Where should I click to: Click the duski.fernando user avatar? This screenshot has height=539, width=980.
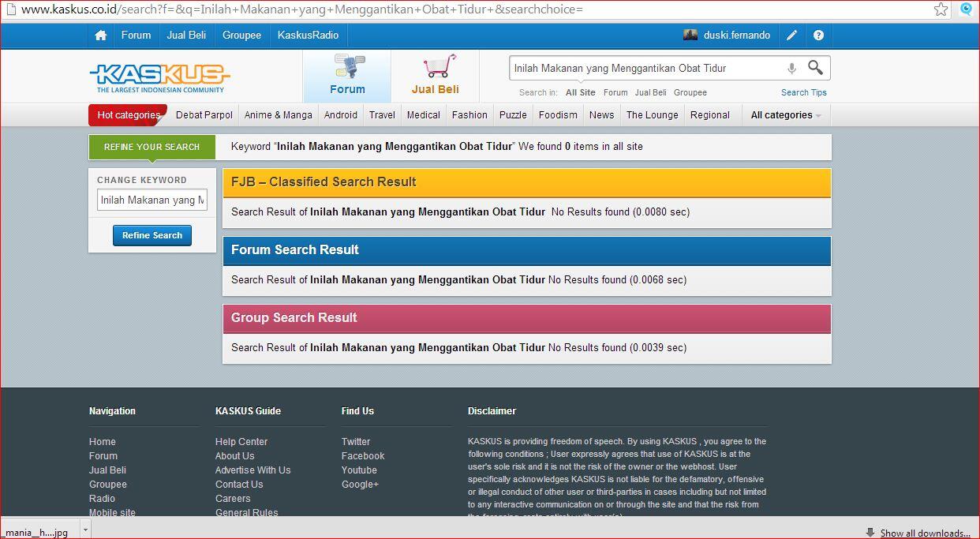(690, 35)
